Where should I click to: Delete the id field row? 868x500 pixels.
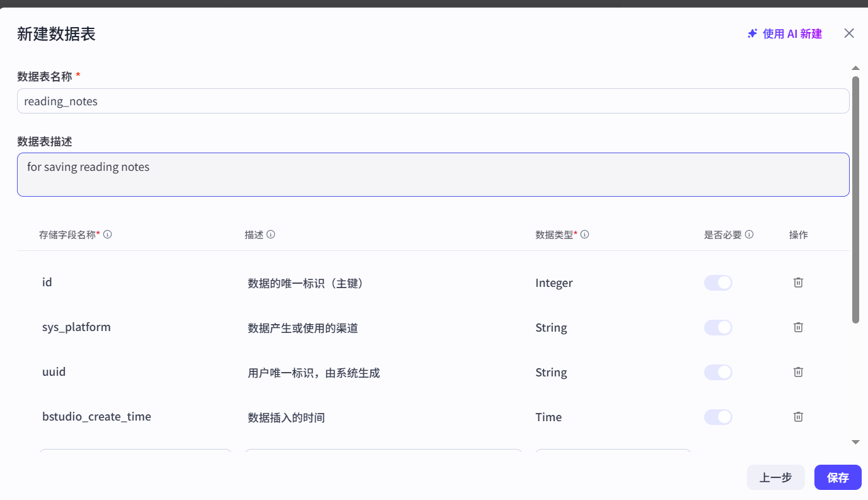(798, 282)
